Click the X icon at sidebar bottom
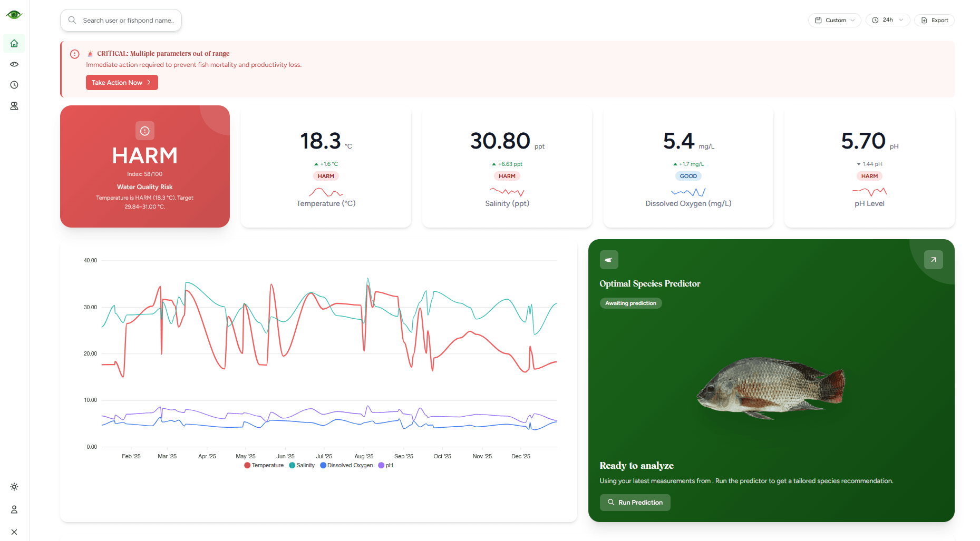Viewport: 980px width, 541px height. tap(14, 532)
